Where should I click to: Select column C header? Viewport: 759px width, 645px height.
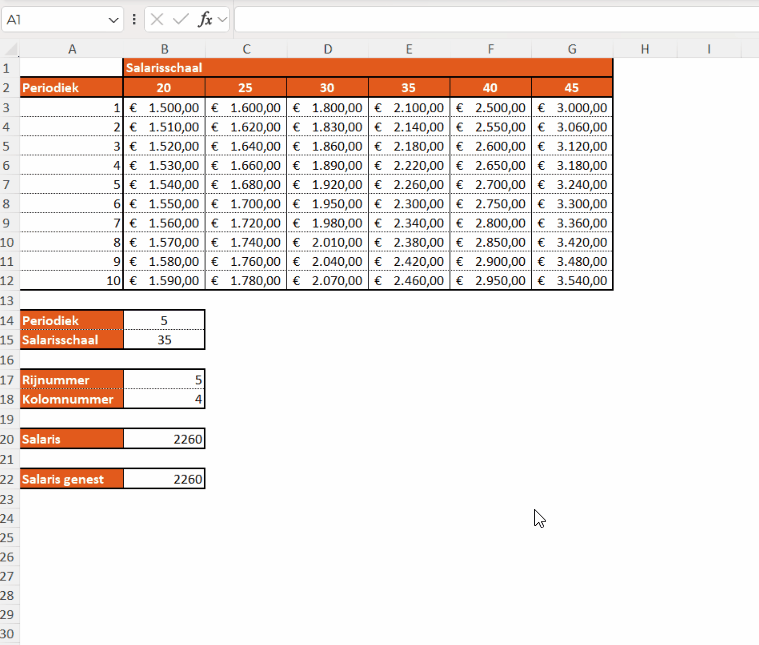tap(246, 49)
